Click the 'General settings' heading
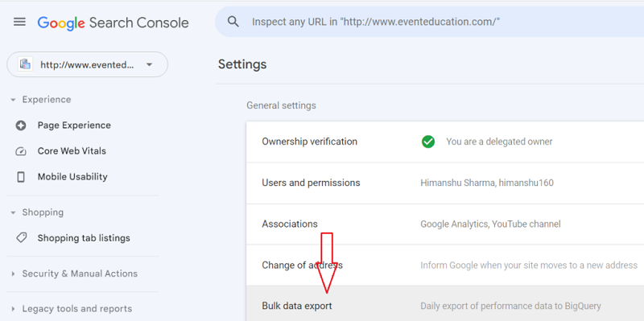This screenshot has width=644, height=321. [281, 106]
